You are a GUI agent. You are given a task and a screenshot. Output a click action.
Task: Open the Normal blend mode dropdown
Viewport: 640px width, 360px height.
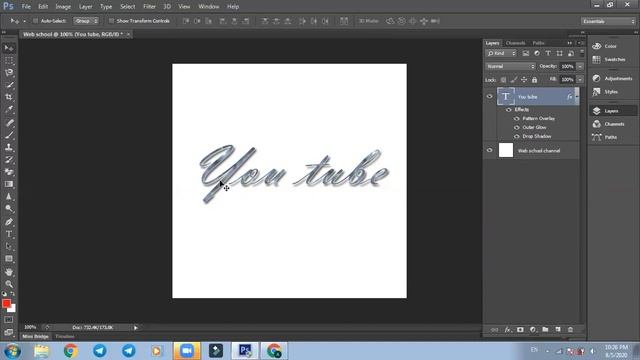point(510,66)
